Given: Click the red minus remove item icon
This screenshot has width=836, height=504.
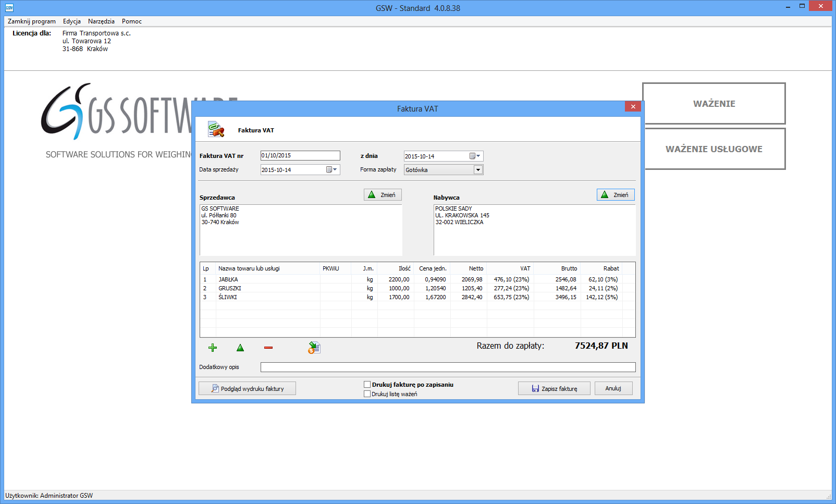Looking at the screenshot, I should click(x=268, y=348).
